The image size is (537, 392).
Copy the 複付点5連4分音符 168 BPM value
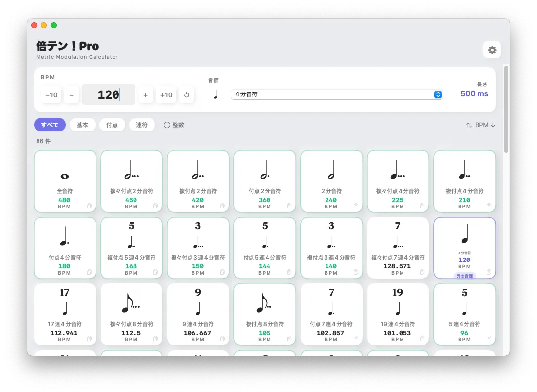click(x=156, y=272)
